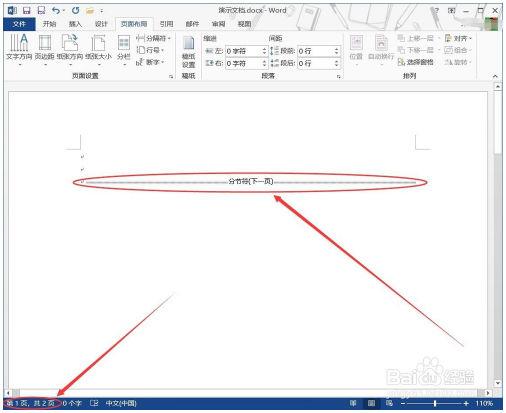Open the Text Direction (文字方向) tool
The height and width of the screenshot is (413, 506).
pyautogui.click(x=19, y=49)
